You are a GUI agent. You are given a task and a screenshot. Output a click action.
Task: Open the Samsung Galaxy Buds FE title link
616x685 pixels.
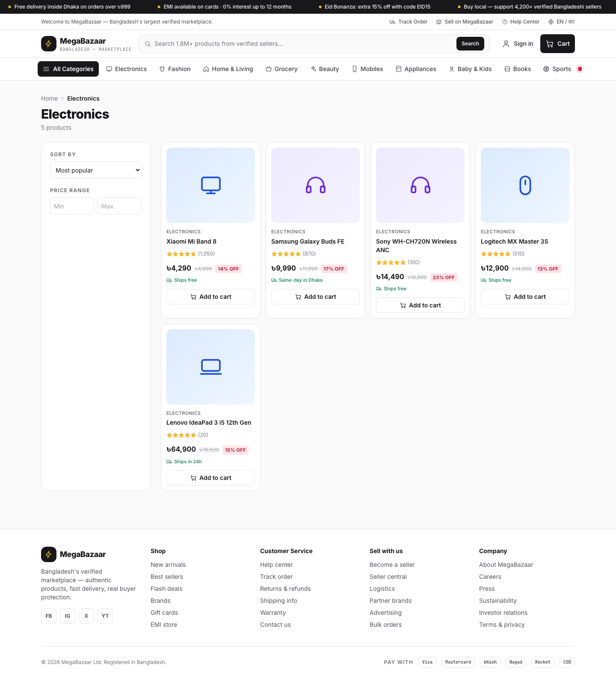pos(308,241)
